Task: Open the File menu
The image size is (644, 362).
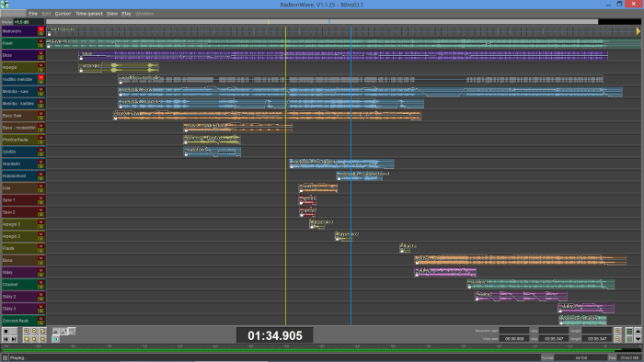Action: click(x=33, y=14)
